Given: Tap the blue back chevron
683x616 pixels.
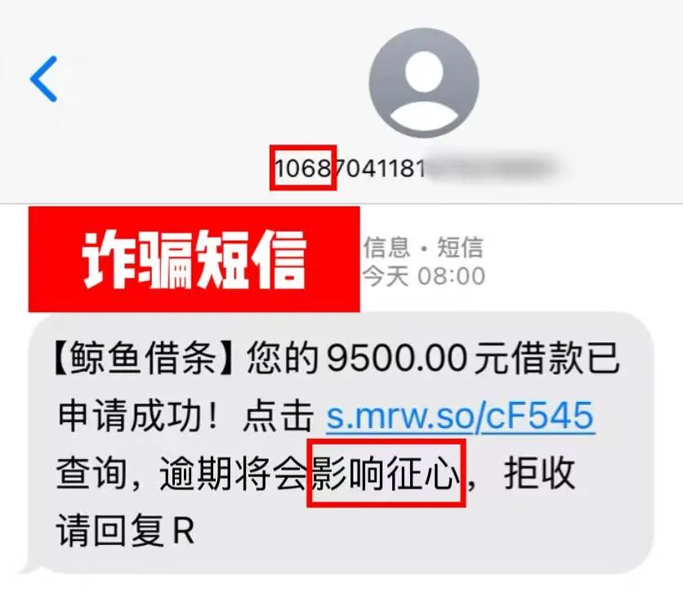Looking at the screenshot, I should click(x=43, y=79).
